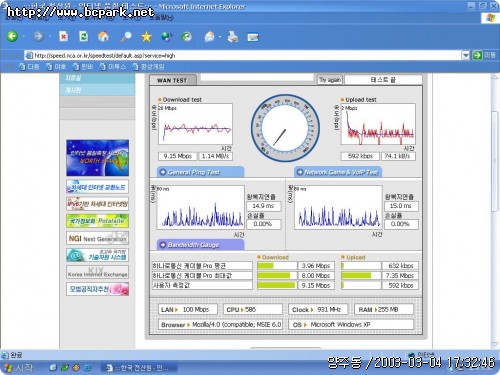Click the 8.00 Mbps download bar
500x375 pixels.
pos(277,276)
